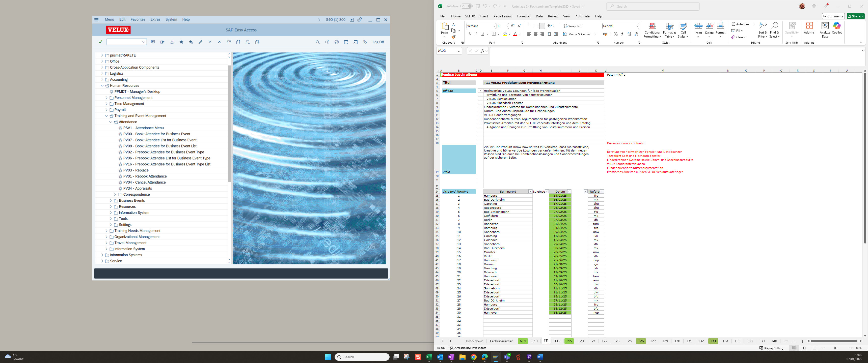Open SAP Favorites menu
Image resolution: width=868 pixels, height=363 pixels.
click(x=138, y=19)
